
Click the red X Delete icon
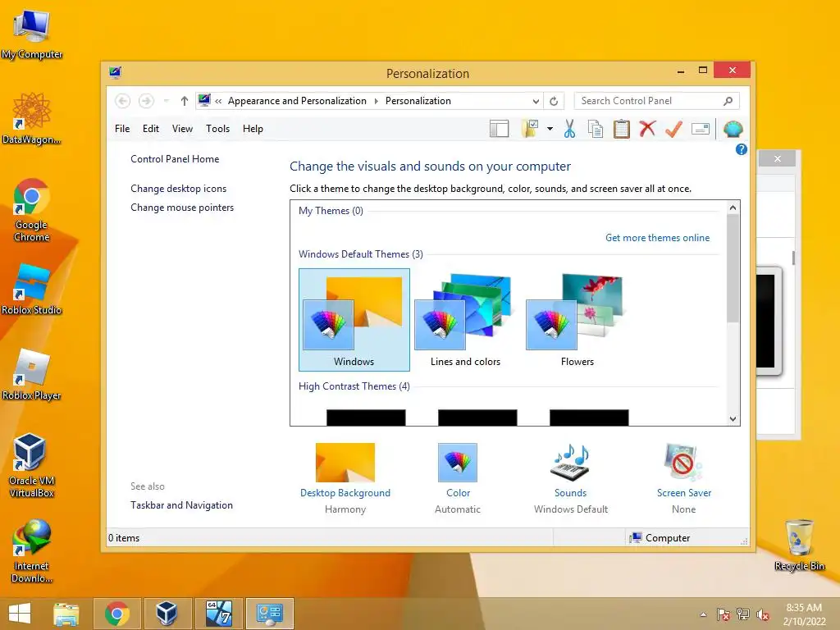click(x=648, y=129)
